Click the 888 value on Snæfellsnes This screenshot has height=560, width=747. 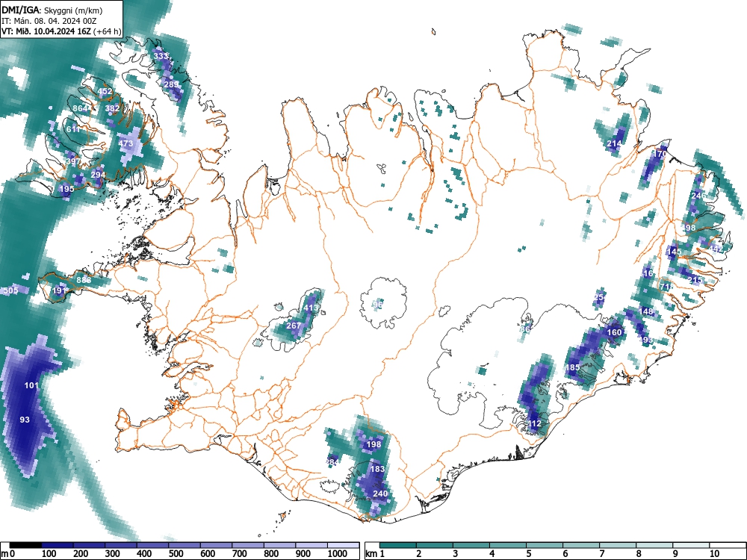tap(84, 280)
